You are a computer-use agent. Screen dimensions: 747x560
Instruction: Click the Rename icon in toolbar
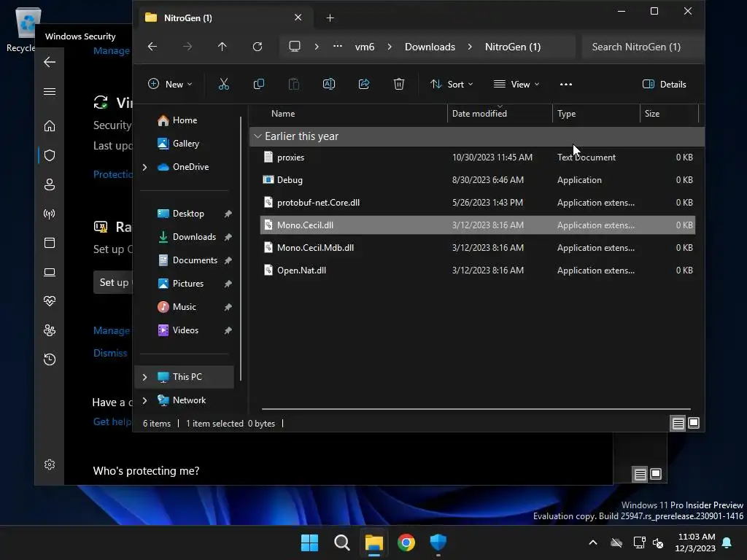coord(329,85)
